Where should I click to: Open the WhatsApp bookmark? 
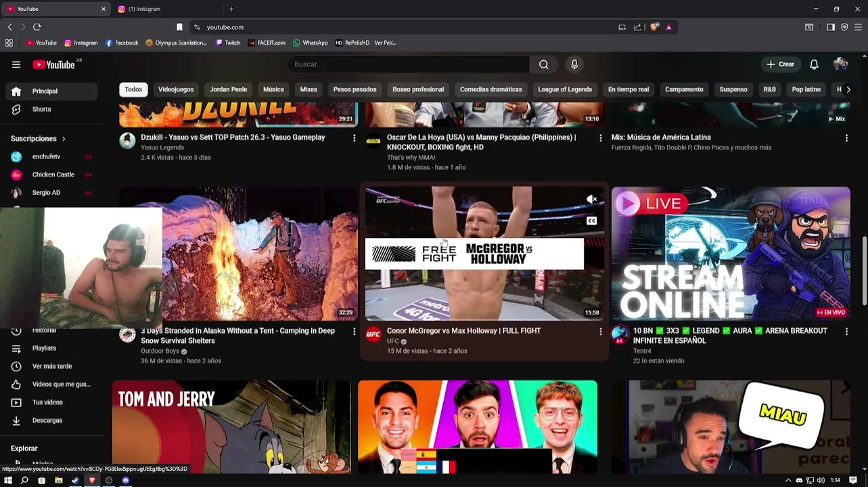(x=311, y=43)
